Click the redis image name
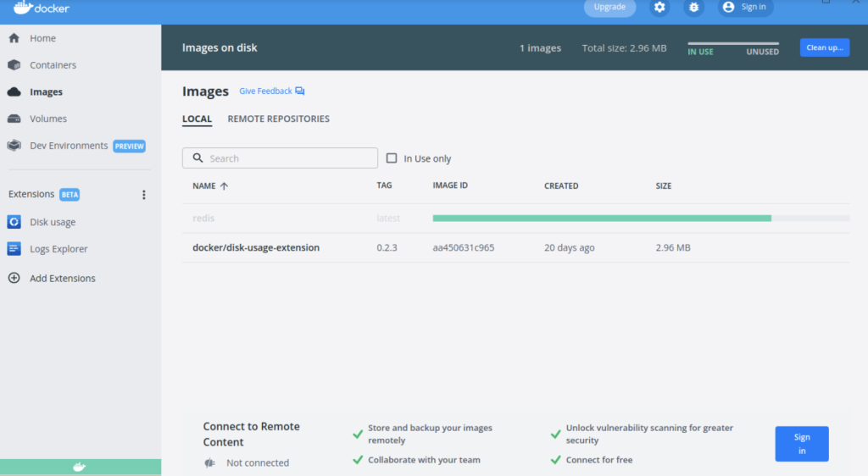The height and width of the screenshot is (476, 868). click(x=203, y=219)
